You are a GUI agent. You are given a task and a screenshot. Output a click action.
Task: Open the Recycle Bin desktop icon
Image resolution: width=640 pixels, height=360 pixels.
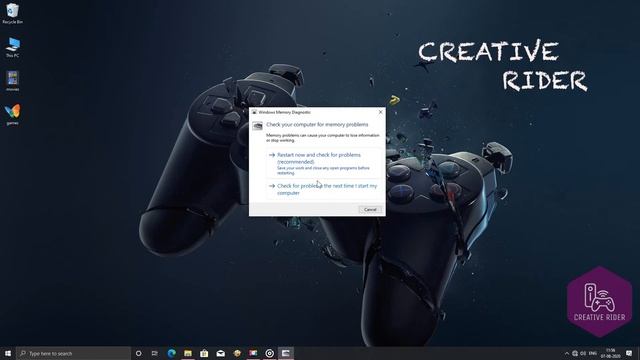12,13
